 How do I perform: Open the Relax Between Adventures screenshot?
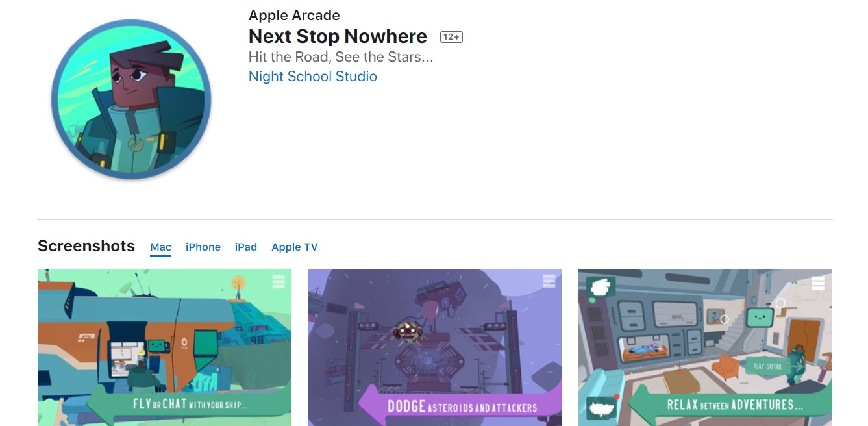pos(705,347)
